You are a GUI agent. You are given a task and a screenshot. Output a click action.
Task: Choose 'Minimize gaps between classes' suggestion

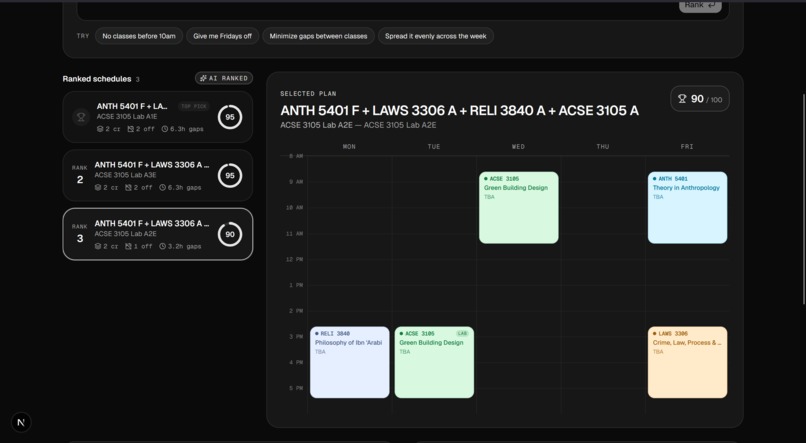[318, 36]
